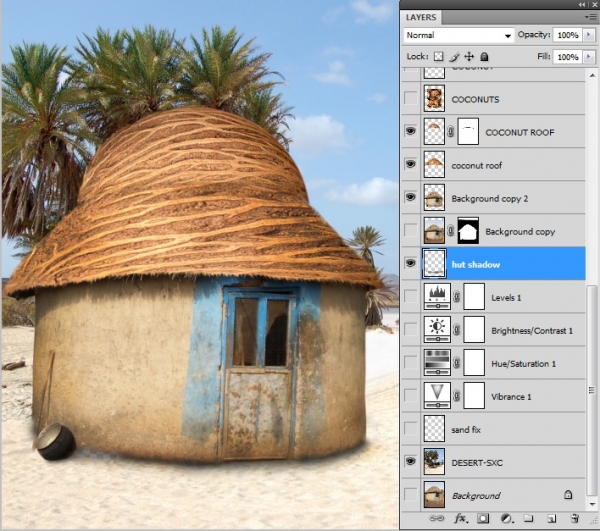Click the link layers chain icon
This screenshot has height=531, width=600.
click(437, 518)
